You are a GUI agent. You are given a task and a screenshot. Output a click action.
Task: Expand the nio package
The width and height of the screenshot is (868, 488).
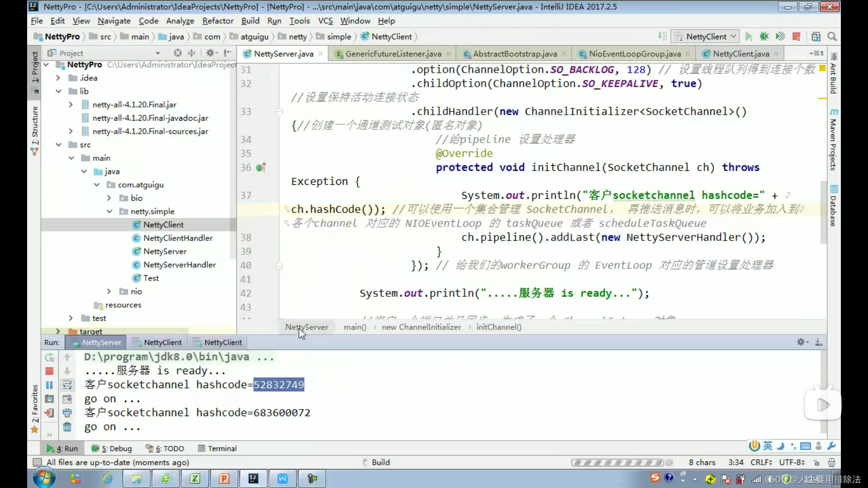click(x=109, y=291)
